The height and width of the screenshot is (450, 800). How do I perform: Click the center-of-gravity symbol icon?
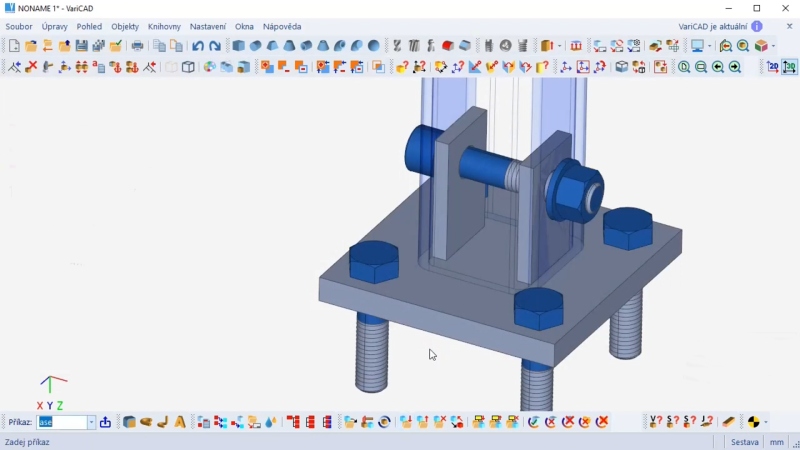[754, 422]
